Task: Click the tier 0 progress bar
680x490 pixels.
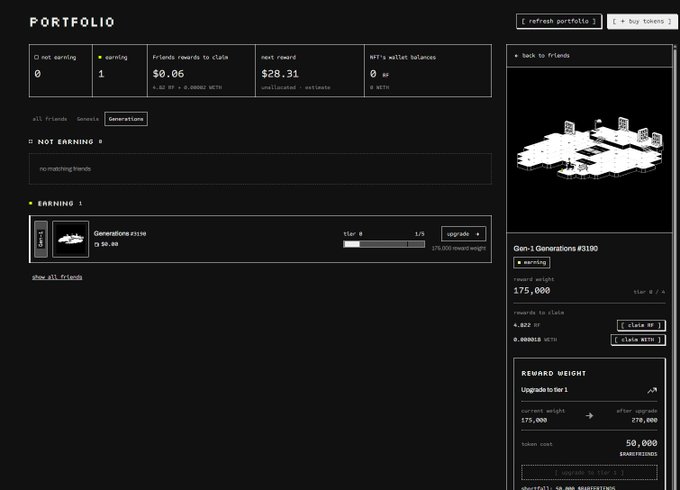Action: click(x=384, y=244)
